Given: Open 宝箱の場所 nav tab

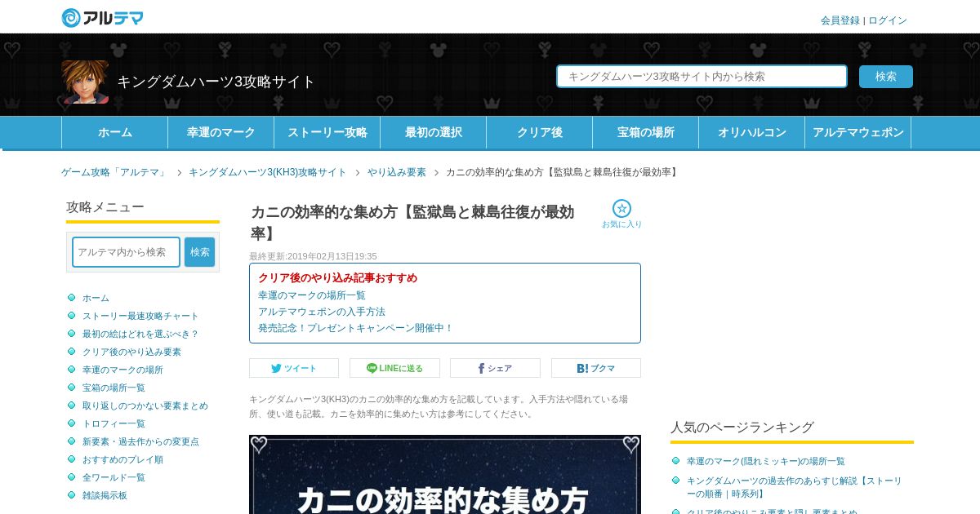Looking at the screenshot, I should point(645,132).
